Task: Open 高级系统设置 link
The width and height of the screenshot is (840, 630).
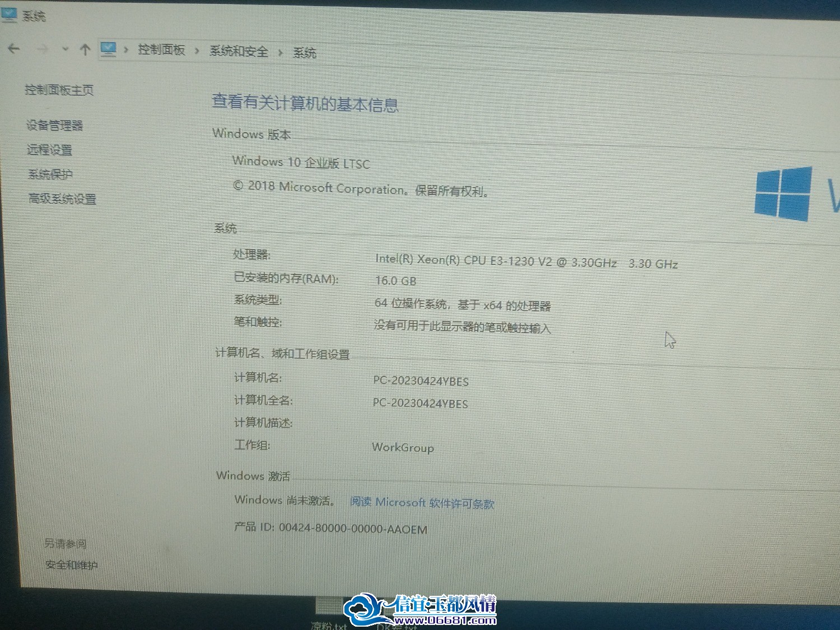Action: pyautogui.click(x=62, y=199)
